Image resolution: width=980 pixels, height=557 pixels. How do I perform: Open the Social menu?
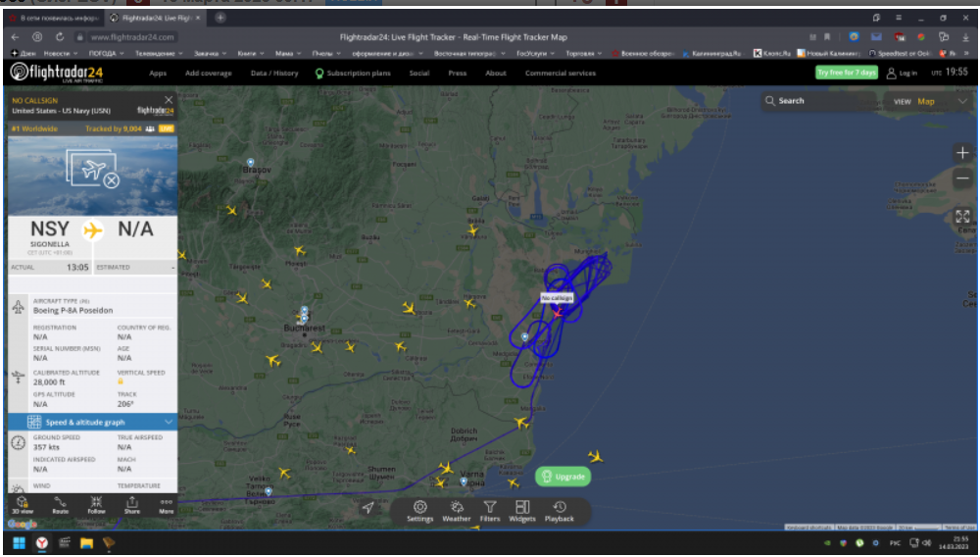tap(419, 74)
